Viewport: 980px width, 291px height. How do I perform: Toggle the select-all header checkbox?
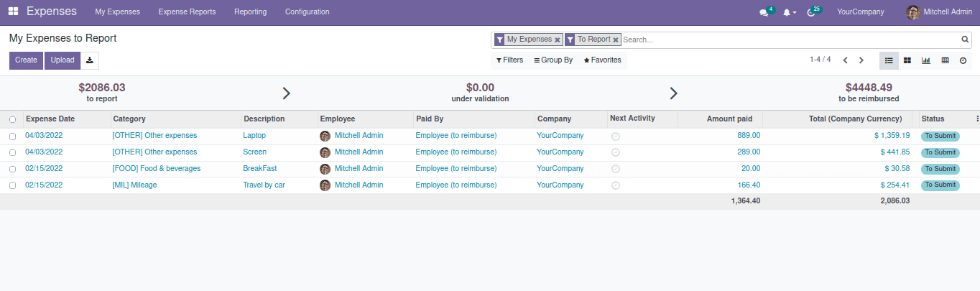[x=12, y=119]
